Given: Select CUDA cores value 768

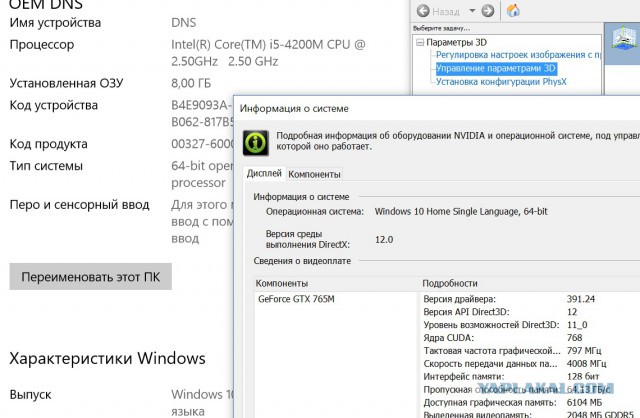Looking at the screenshot, I should [x=574, y=338].
